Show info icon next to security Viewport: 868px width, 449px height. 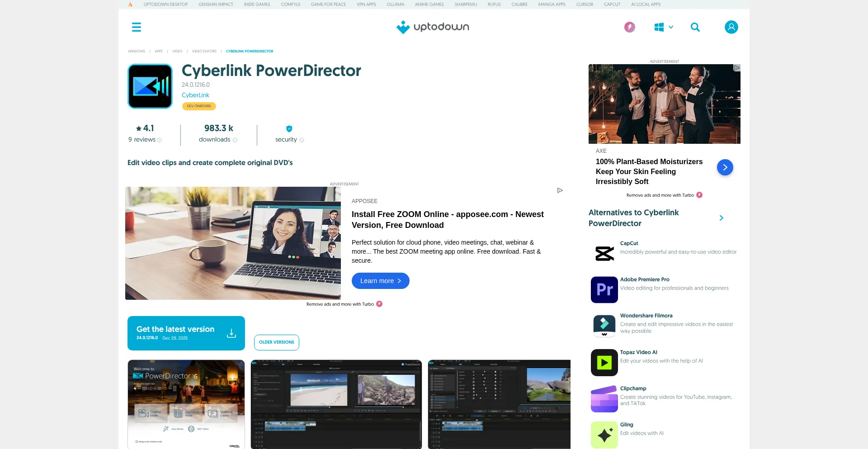click(x=302, y=140)
